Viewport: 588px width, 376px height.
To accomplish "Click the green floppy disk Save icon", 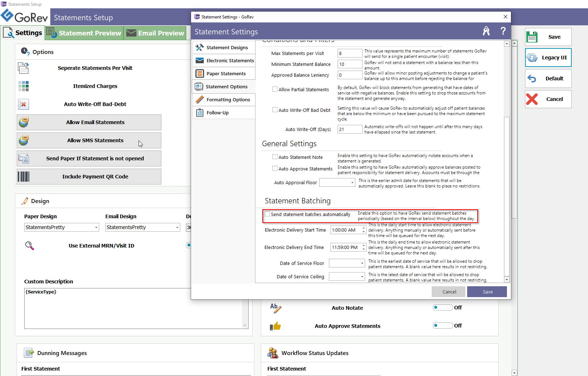I will pyautogui.click(x=532, y=37).
